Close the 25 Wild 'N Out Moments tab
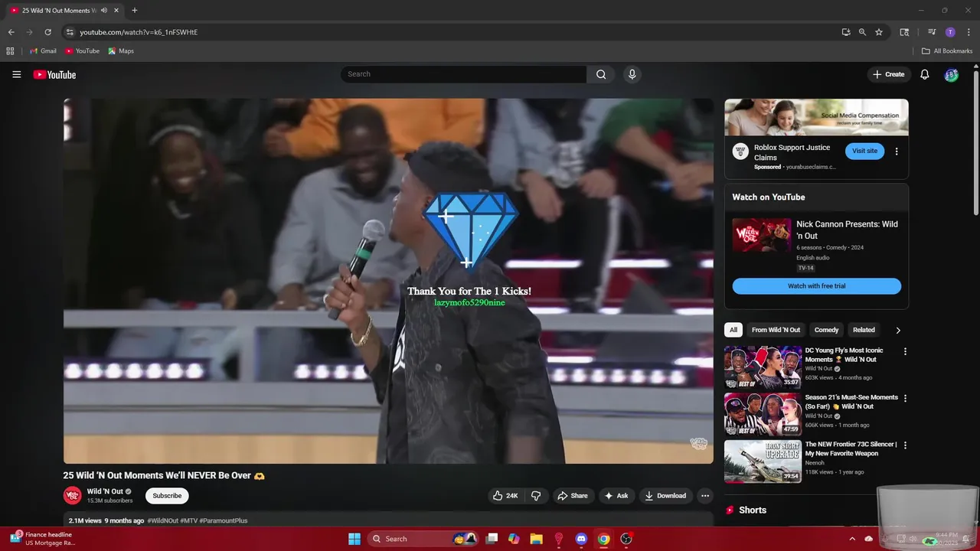 (116, 11)
